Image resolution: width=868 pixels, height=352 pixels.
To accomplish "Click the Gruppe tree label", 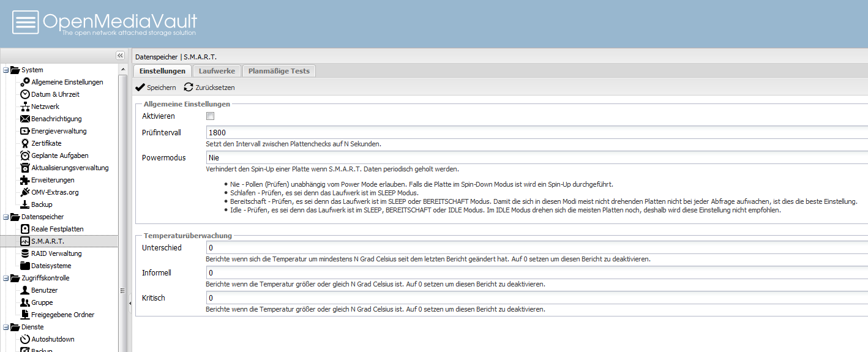I will [x=42, y=302].
